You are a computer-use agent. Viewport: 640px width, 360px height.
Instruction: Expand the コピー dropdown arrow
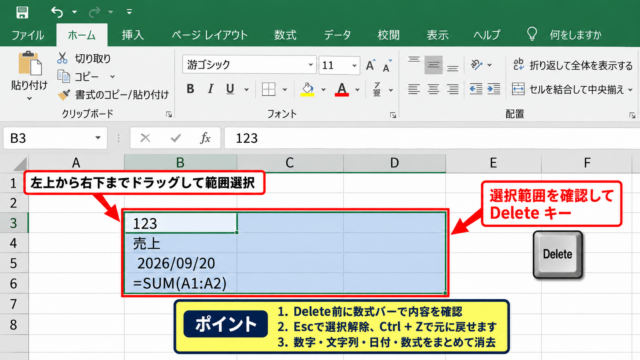(x=112, y=76)
